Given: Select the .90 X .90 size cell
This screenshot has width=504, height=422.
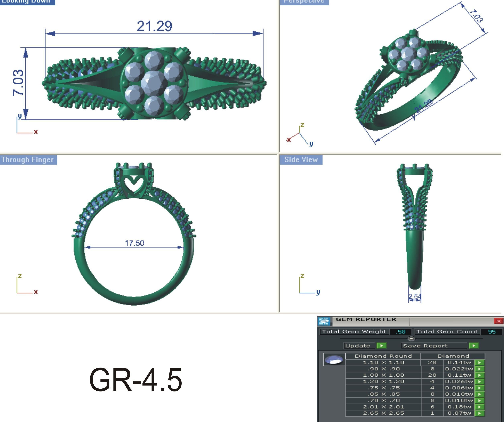Looking at the screenshot, I should coord(383,369).
